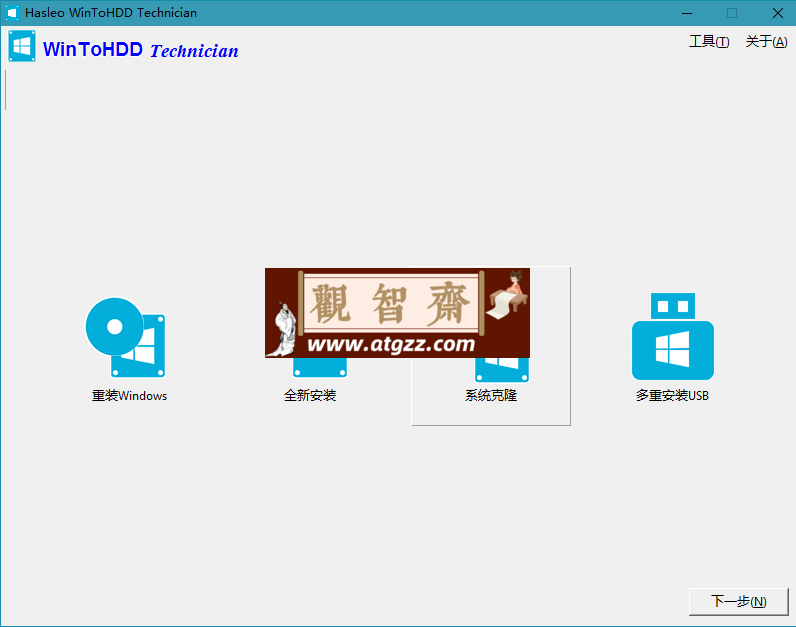
Task: Click the 多重安装USB label
Action: click(672, 395)
